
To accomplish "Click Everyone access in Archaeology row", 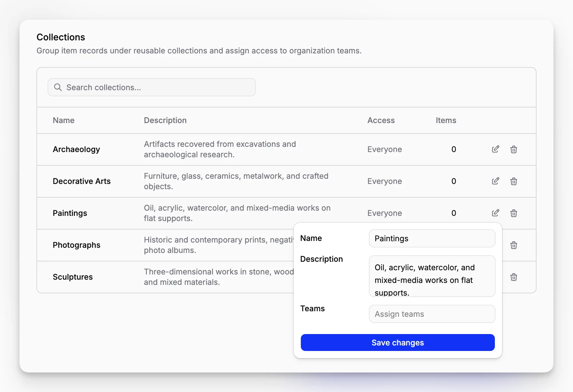I will [384, 149].
